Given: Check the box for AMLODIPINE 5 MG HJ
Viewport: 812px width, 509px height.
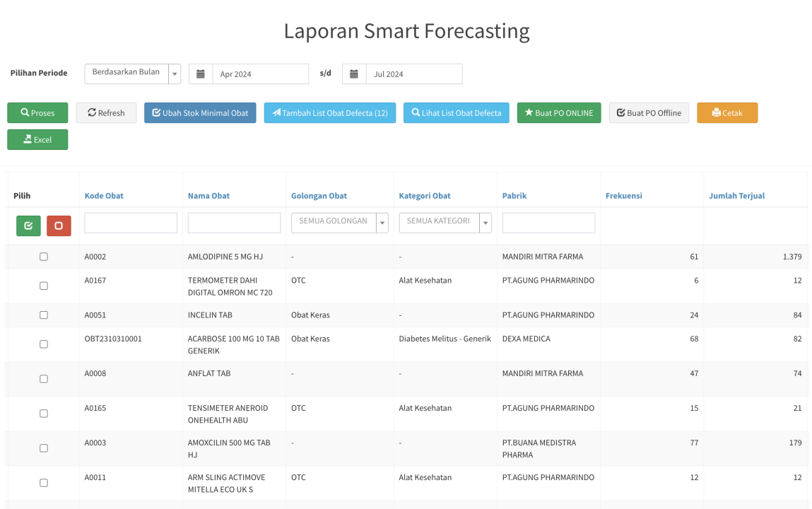Looking at the screenshot, I should tap(44, 257).
